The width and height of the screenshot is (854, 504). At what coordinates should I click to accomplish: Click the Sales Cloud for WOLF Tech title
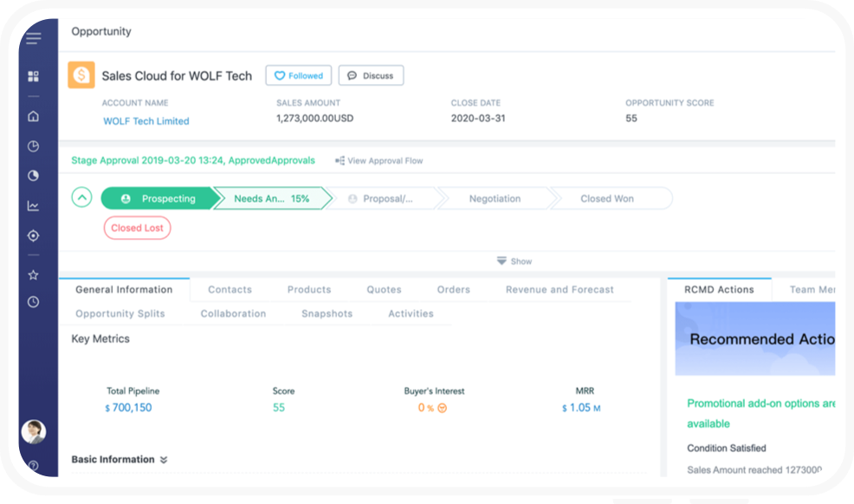pos(177,75)
